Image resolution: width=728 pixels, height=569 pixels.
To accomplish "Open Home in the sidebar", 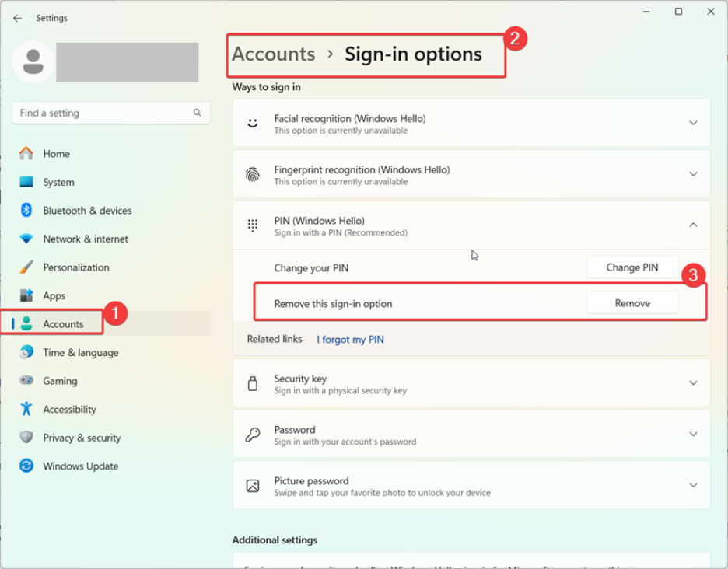I will point(111,154).
